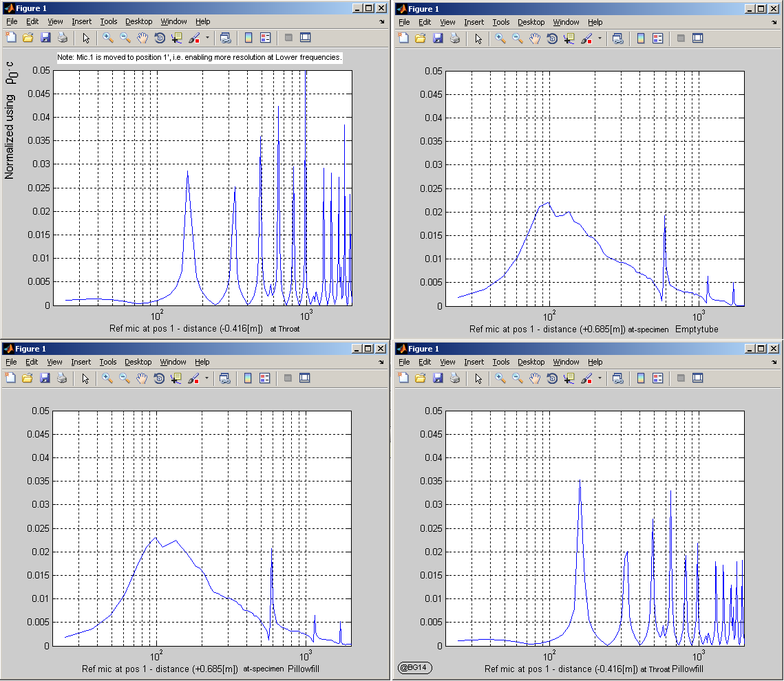Screen dimensions: 784x681
Task: Click the @BG14 label badge
Action: click(414, 667)
